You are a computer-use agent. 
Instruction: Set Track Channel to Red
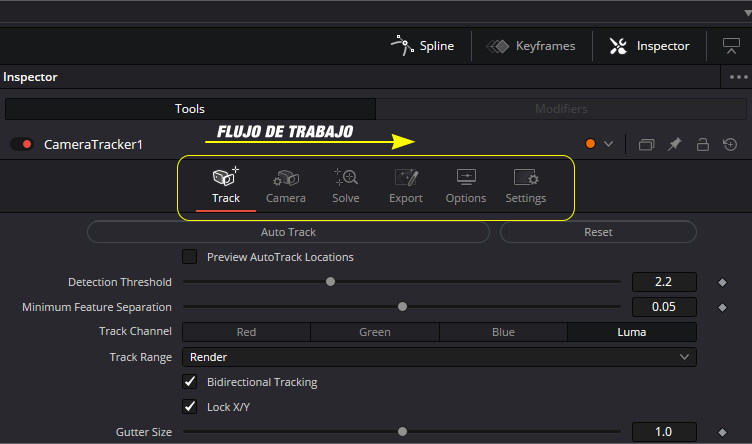(x=247, y=332)
